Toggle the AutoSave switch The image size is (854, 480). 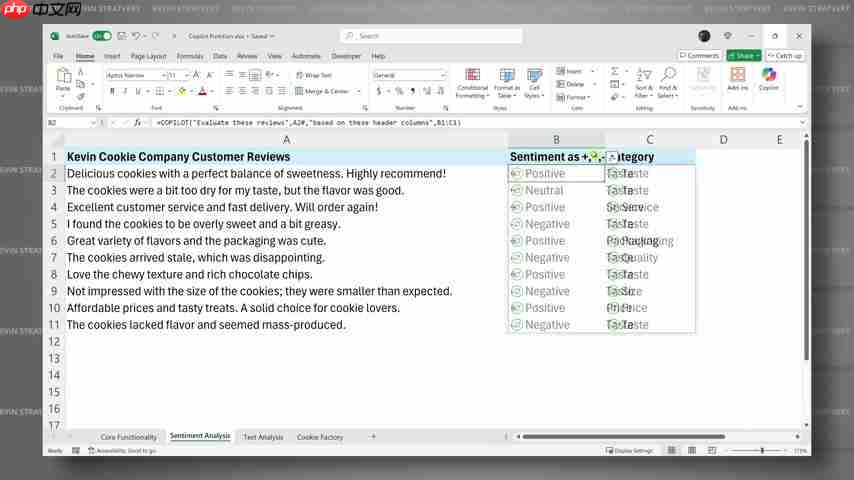101,36
